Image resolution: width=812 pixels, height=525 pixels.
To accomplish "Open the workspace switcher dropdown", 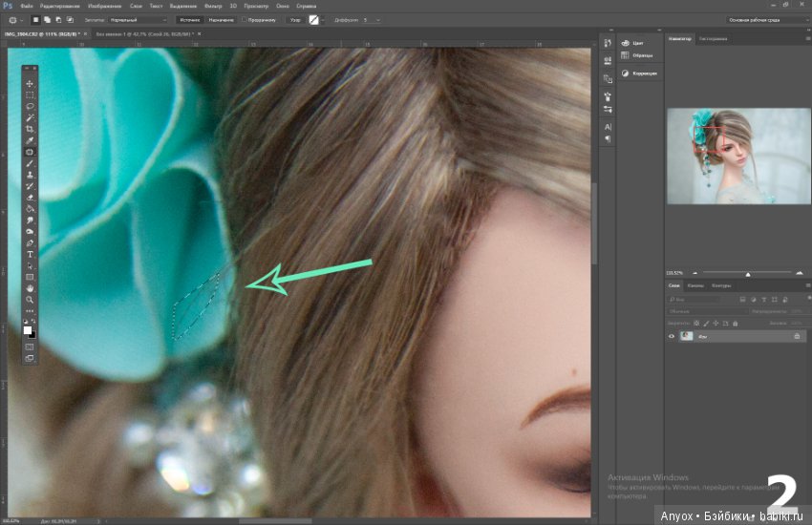I will [768, 20].
